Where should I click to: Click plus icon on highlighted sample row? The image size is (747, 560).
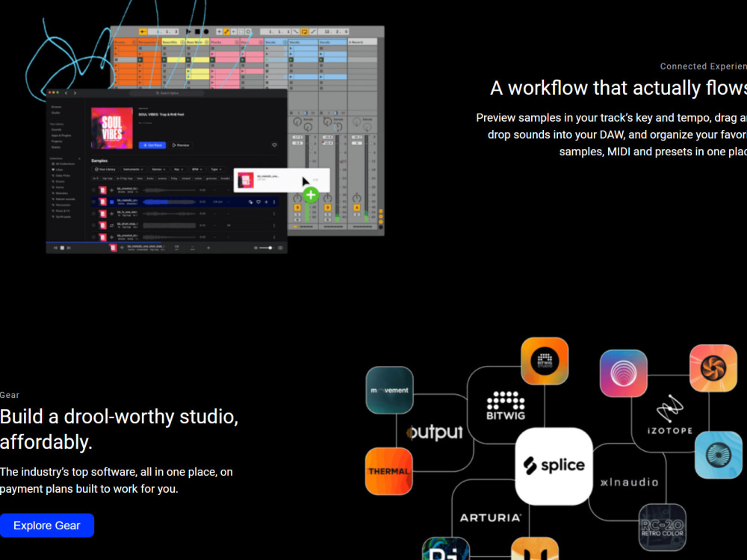(267, 202)
